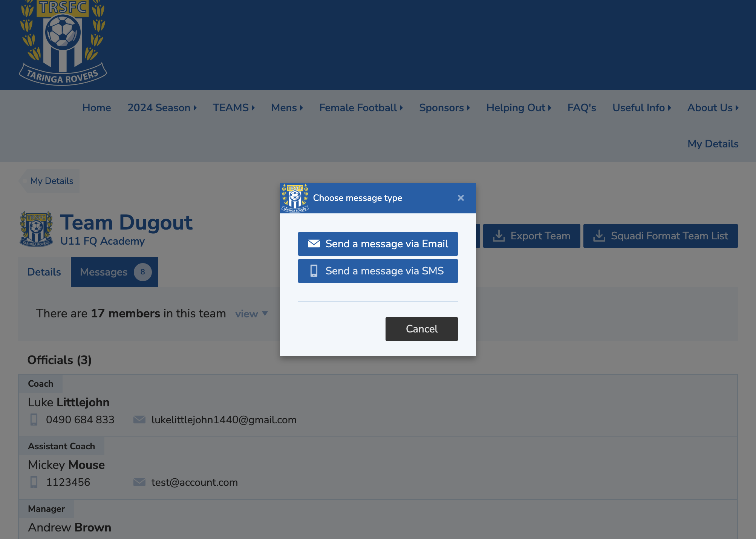Click the Assistant Coach role label
The width and height of the screenshot is (756, 539).
point(61,446)
